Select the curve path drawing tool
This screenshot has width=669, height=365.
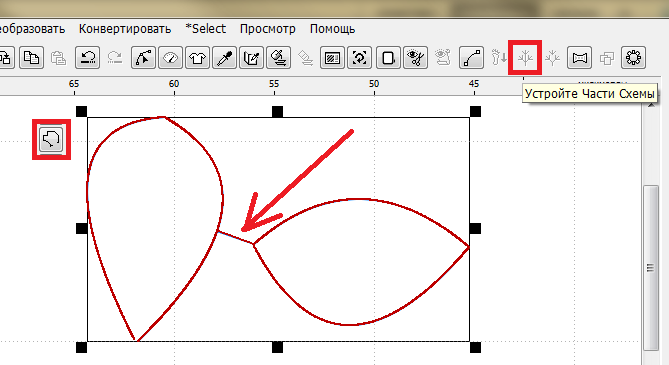click(471, 58)
